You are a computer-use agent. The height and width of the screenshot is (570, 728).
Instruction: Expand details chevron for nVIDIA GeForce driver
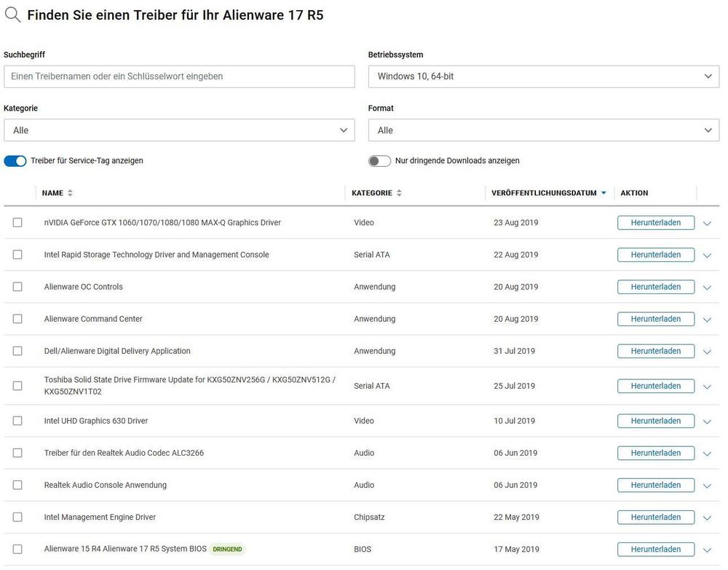707,223
